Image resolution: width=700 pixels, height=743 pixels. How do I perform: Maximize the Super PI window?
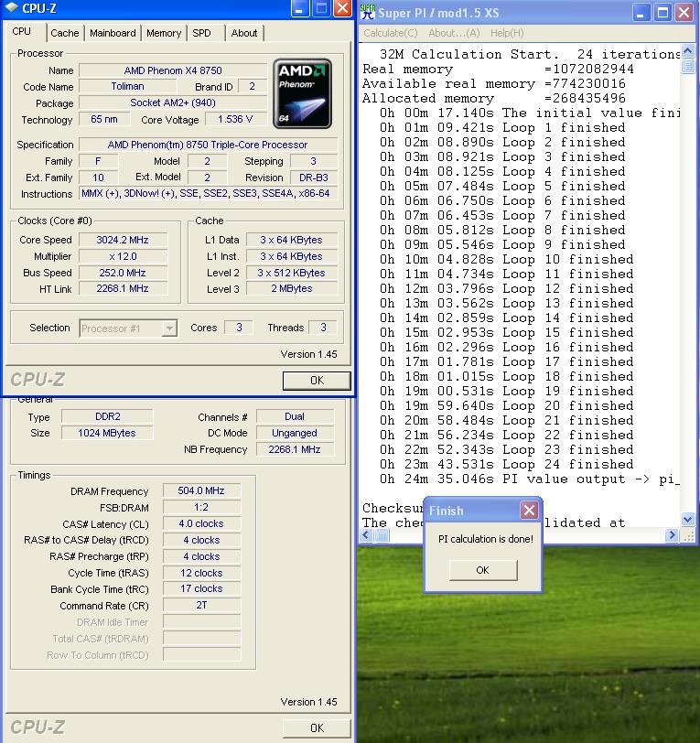(x=662, y=13)
